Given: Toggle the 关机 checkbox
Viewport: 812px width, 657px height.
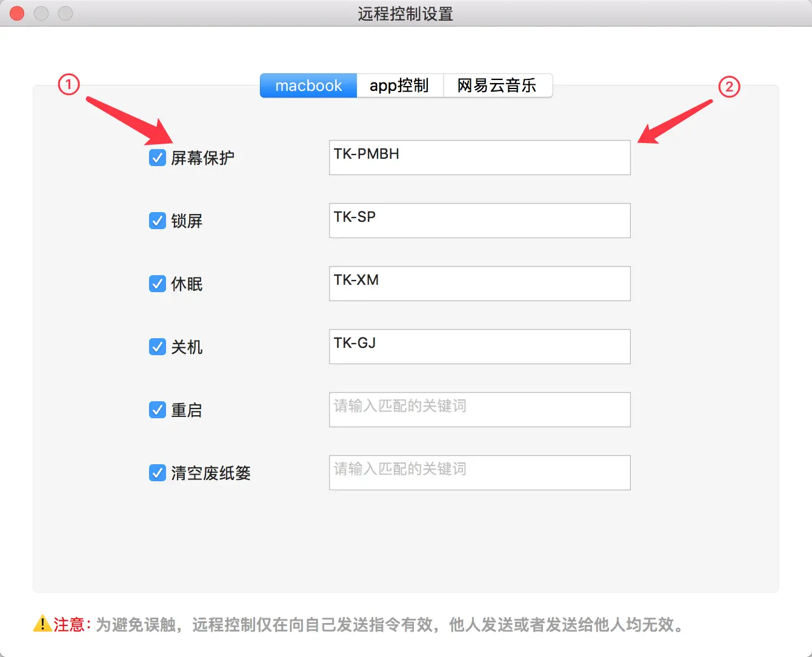Looking at the screenshot, I should point(158,347).
